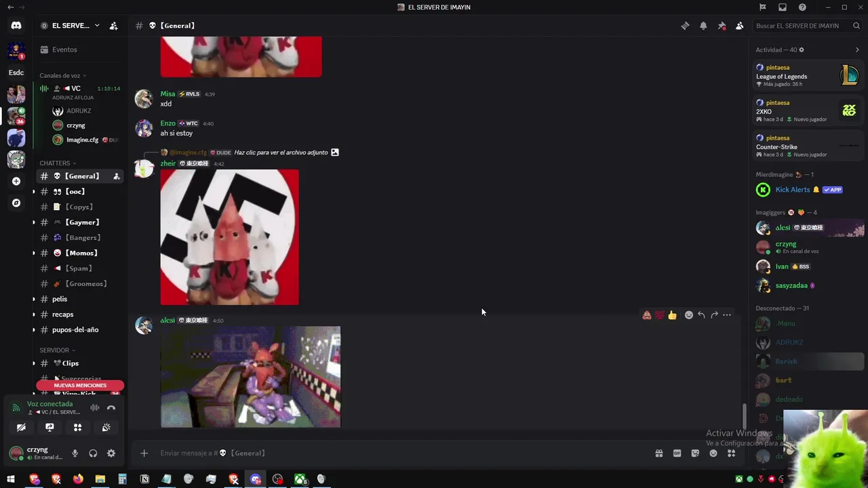Open the inbox icon in title bar
The width and height of the screenshot is (868, 488).
coord(783,7)
